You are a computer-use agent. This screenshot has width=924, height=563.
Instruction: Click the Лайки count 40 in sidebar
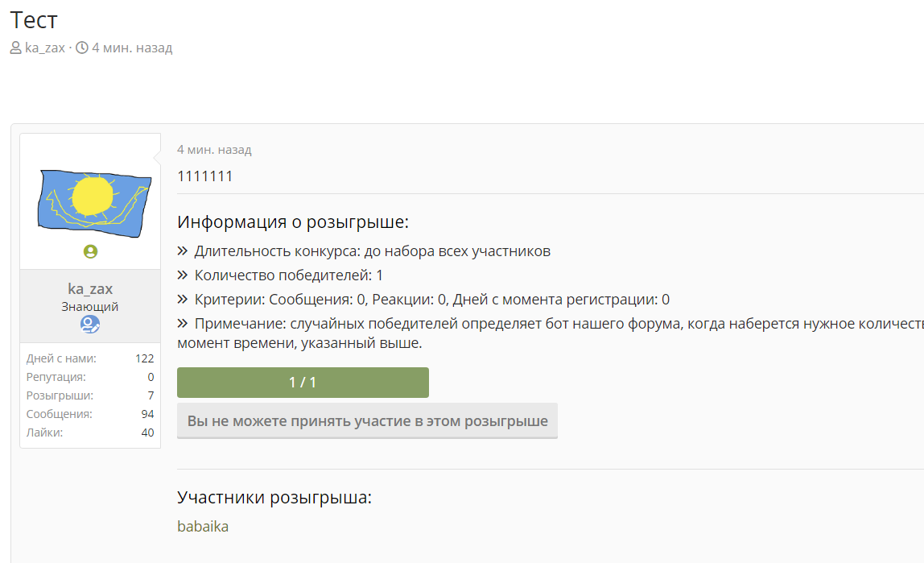[147, 433]
